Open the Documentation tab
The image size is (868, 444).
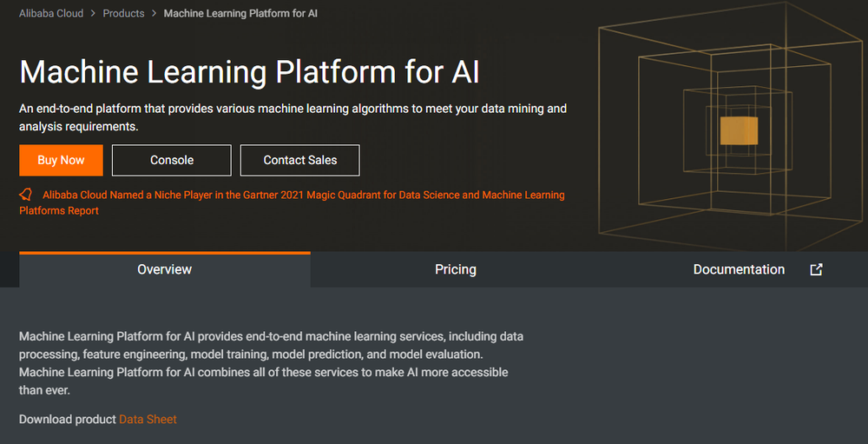click(739, 269)
